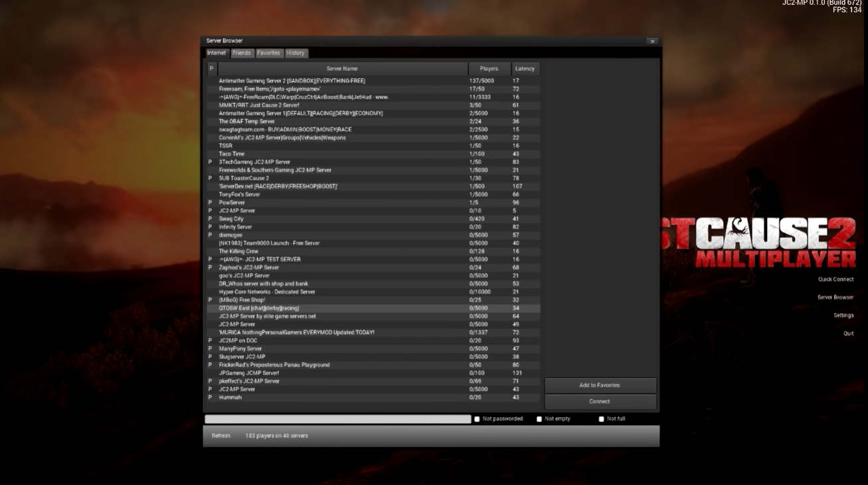Select The 0BAF Temp Server
Image resolution: width=868 pixels, height=485 pixels.
[373, 122]
